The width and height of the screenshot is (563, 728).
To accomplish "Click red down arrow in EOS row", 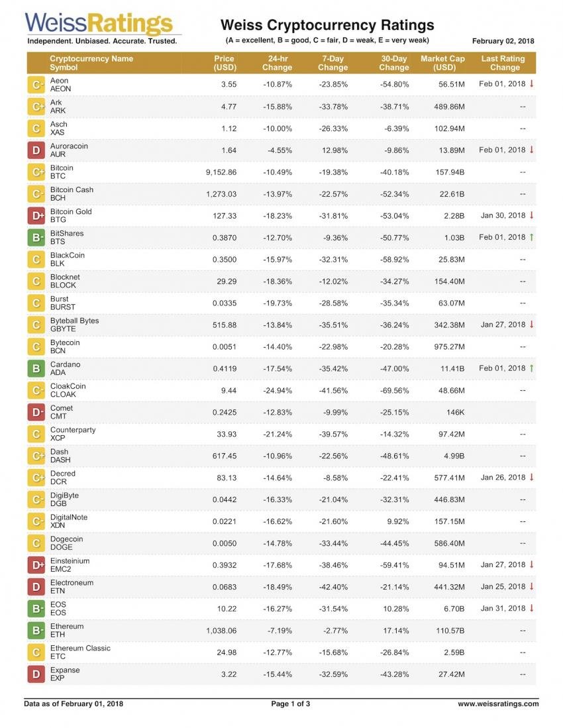I will tap(531, 608).
